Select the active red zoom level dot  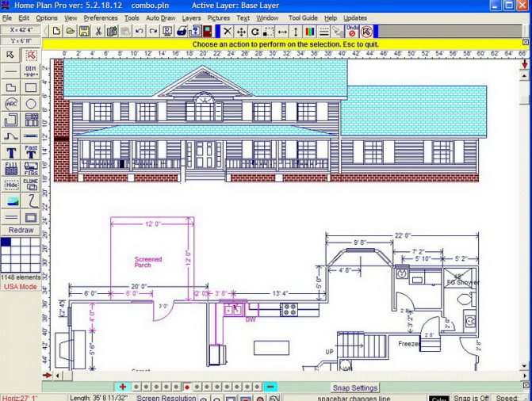click(186, 387)
